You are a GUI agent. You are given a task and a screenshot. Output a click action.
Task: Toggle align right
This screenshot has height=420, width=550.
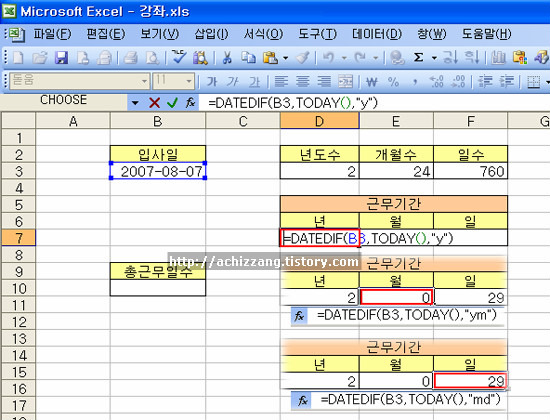[324, 82]
